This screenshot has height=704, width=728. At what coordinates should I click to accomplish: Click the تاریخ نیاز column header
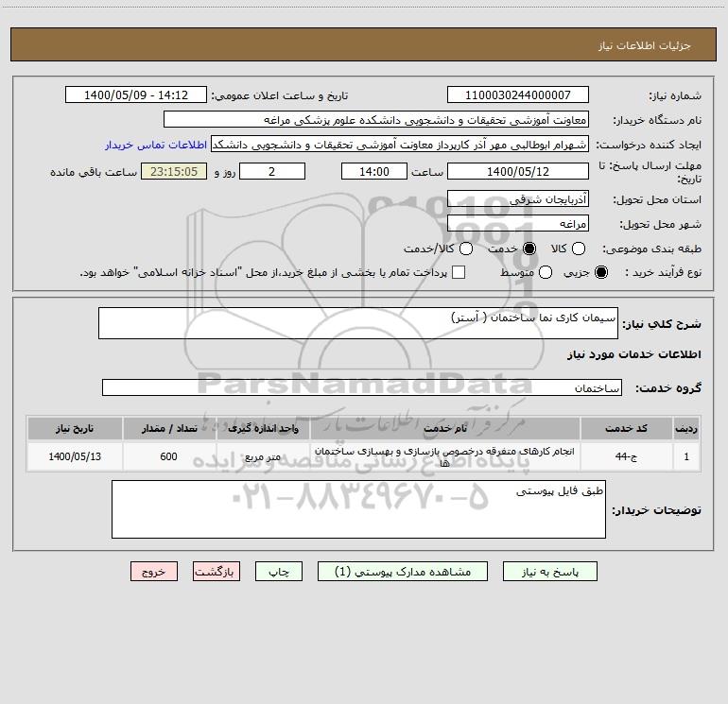75,428
